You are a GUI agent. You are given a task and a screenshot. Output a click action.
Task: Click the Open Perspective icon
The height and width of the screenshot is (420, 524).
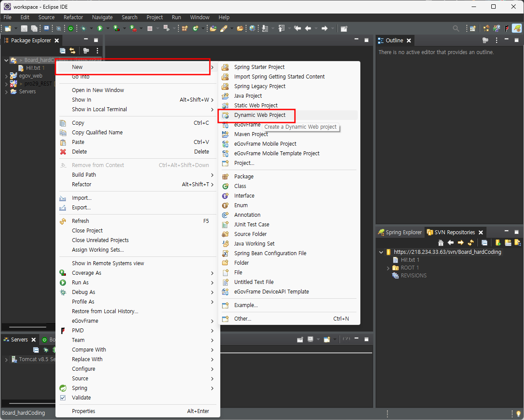(473, 28)
